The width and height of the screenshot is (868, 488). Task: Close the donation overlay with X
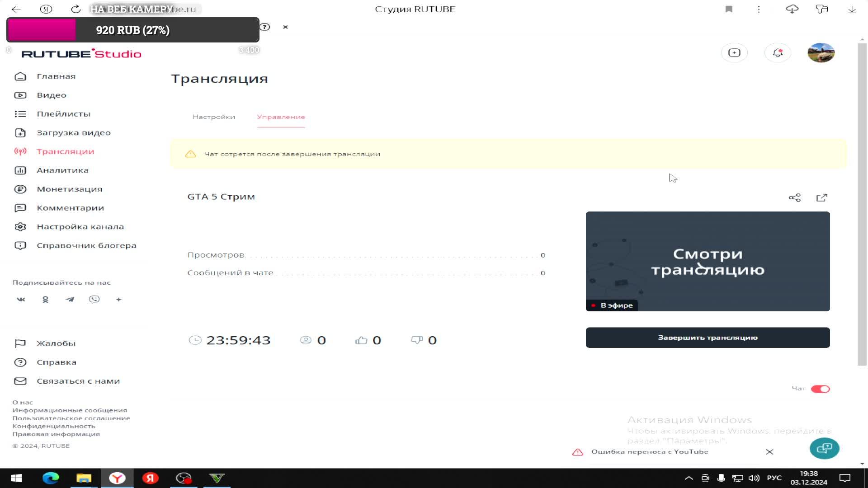285,27
